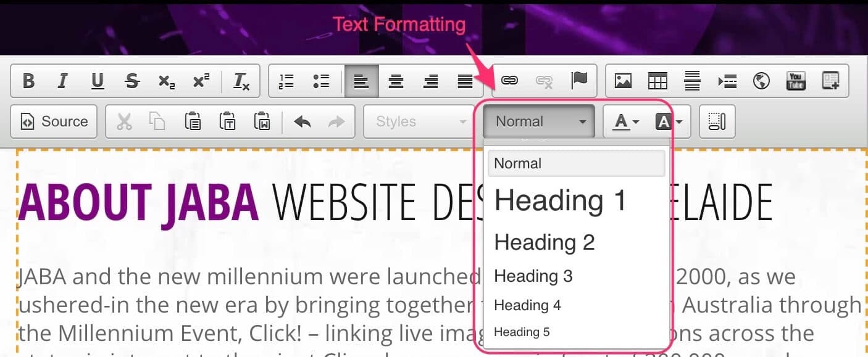Click the insert link icon
The height and width of the screenshot is (357, 868).
pyautogui.click(x=509, y=81)
